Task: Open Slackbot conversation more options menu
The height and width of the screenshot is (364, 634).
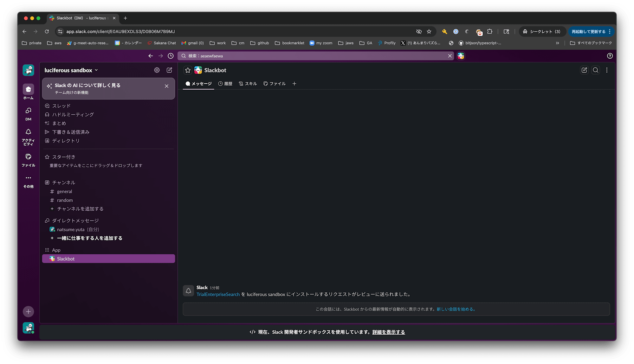Action: [607, 70]
